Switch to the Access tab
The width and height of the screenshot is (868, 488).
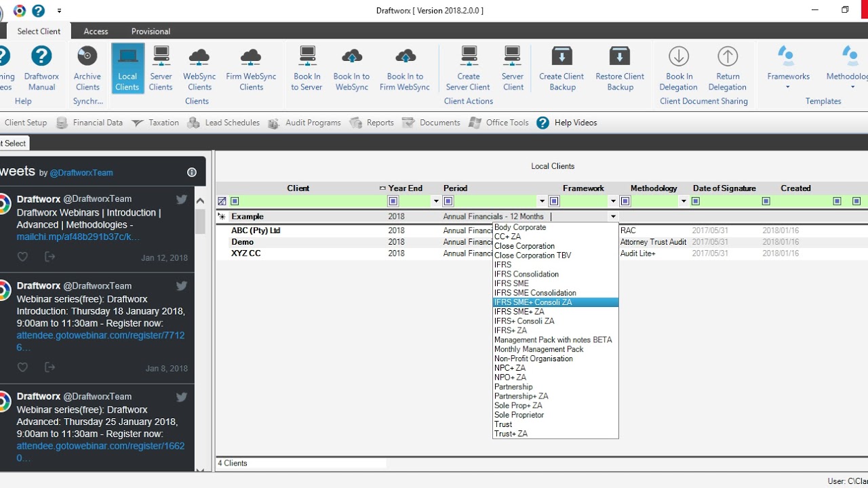(x=96, y=31)
